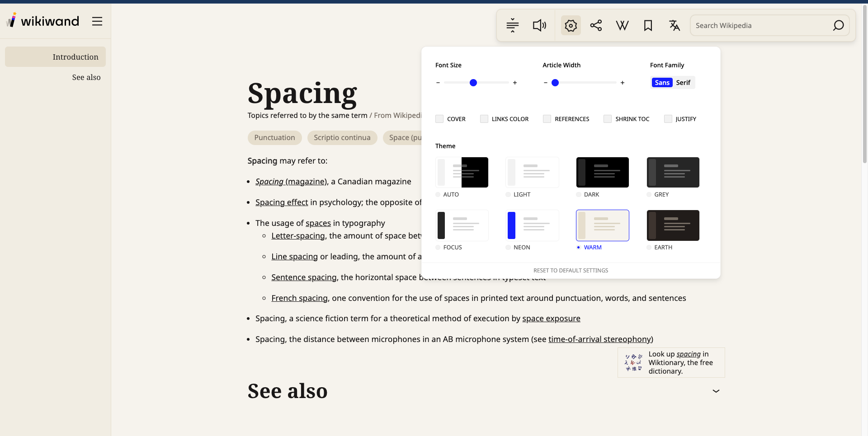Enable the Cover checkbox
This screenshot has width=868, height=436.
coord(439,119)
